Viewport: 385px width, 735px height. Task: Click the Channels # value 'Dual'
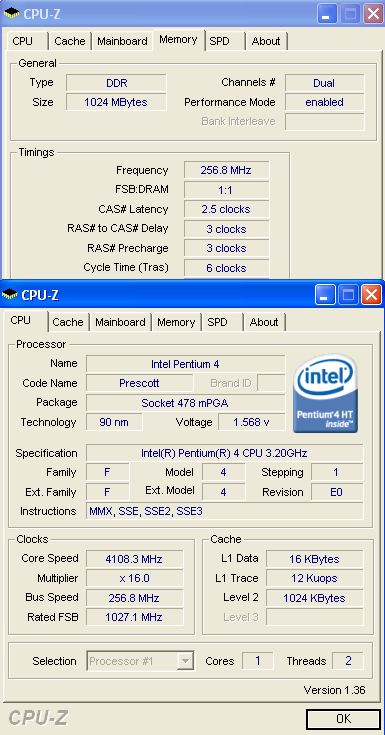point(325,83)
